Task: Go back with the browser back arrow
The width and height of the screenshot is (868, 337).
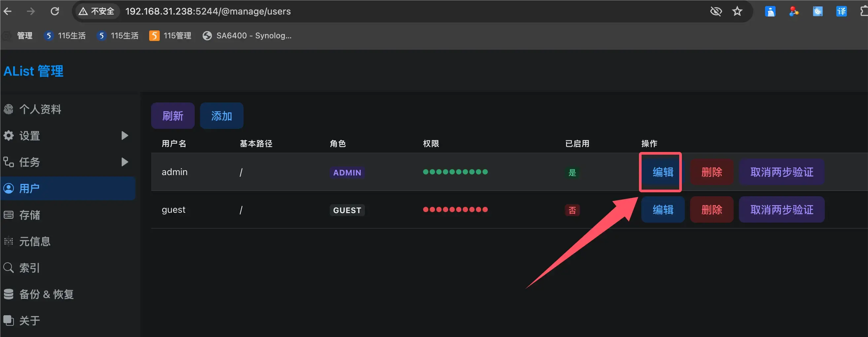Action: click(7, 11)
